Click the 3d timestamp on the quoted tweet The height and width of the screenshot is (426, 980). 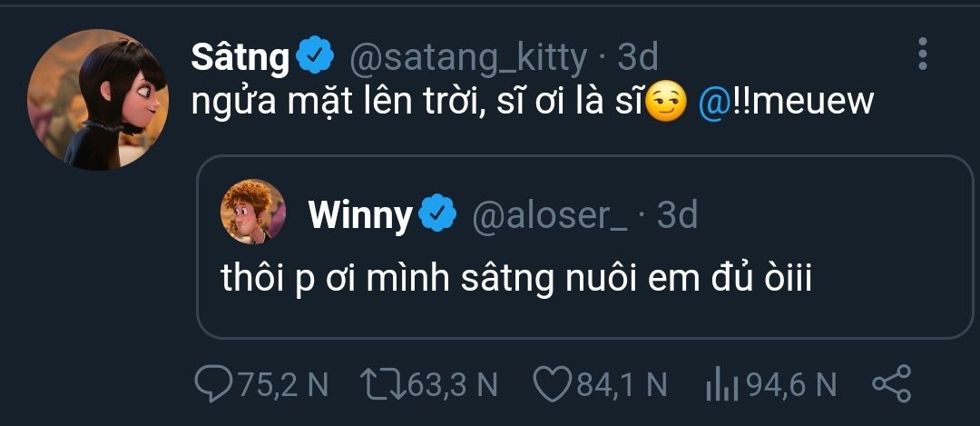[x=677, y=214]
